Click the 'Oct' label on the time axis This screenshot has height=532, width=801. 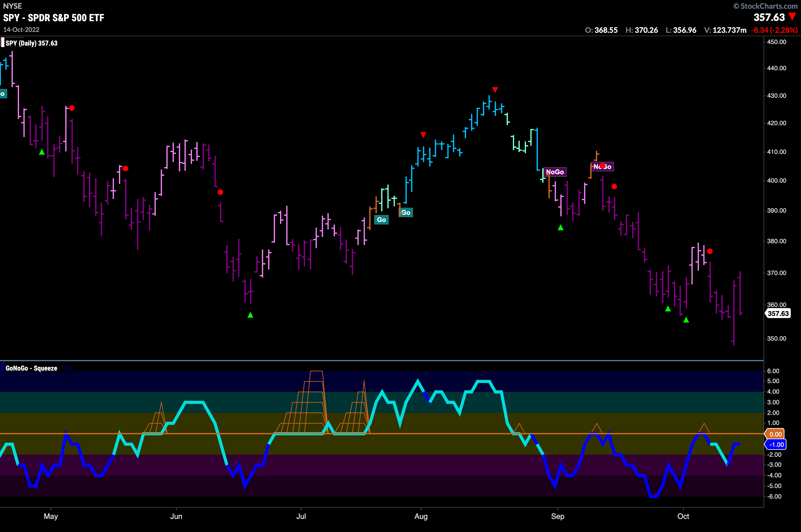[x=683, y=516]
